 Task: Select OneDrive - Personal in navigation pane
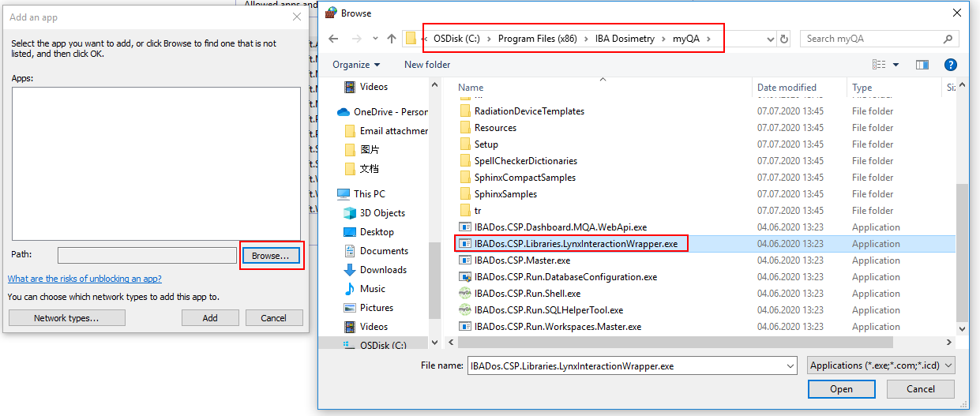tap(382, 112)
